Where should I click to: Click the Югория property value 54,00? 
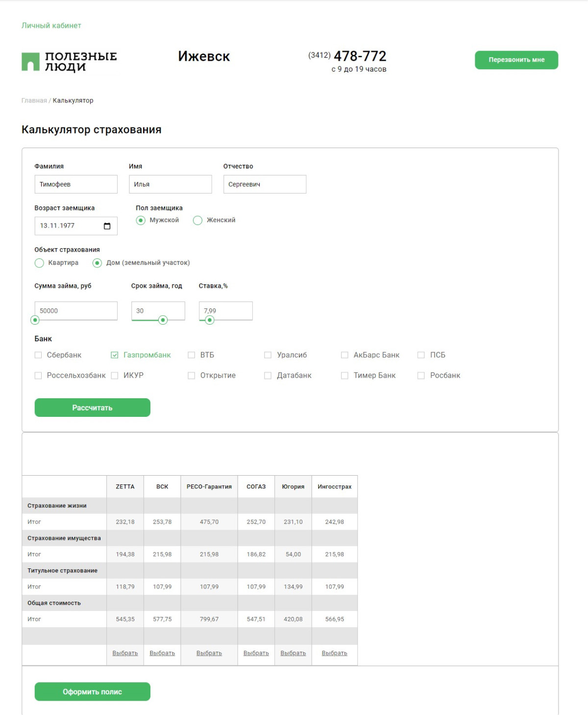(293, 554)
